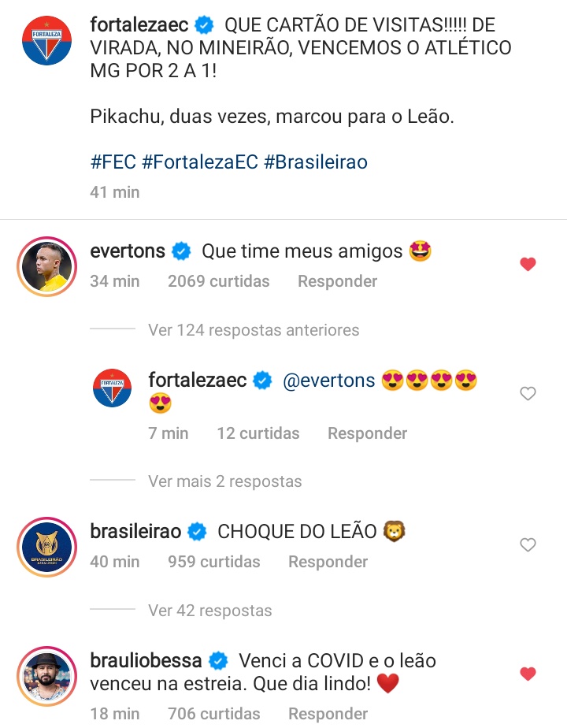Open the #Brasileirao hashtag
The image size is (567, 728).
(x=316, y=162)
